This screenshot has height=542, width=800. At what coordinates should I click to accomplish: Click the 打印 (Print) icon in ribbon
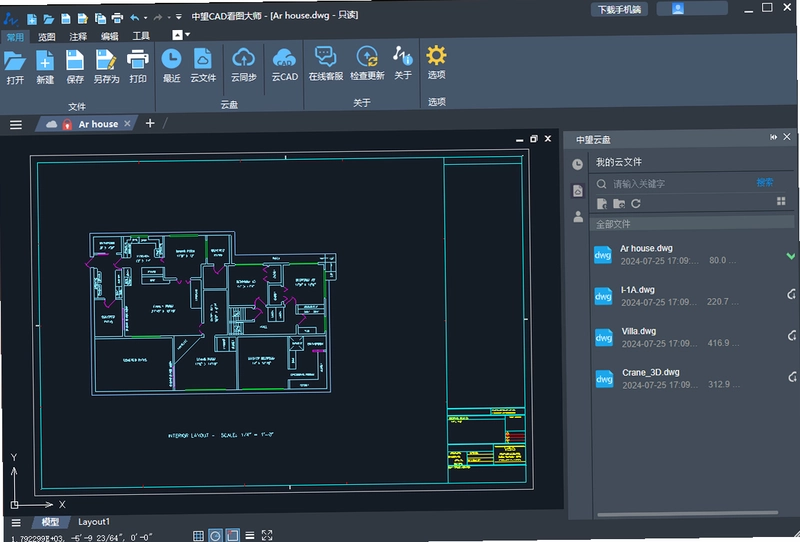click(137, 60)
